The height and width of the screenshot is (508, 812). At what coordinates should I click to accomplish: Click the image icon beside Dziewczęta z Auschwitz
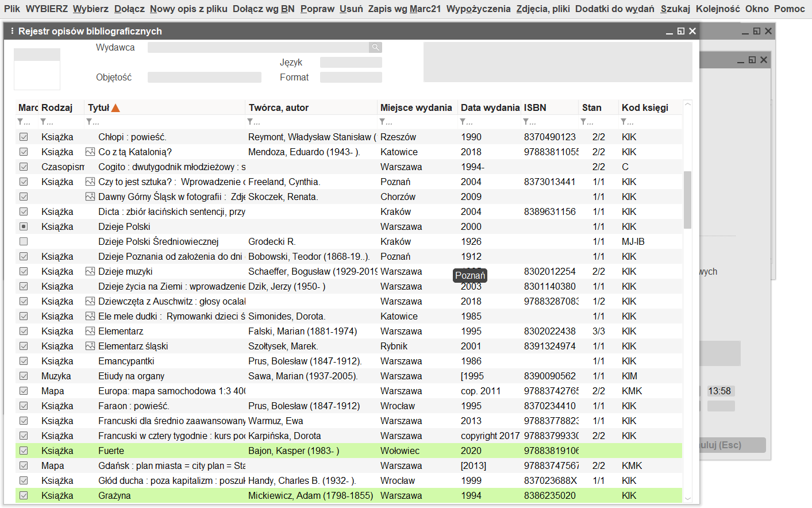[x=90, y=301]
